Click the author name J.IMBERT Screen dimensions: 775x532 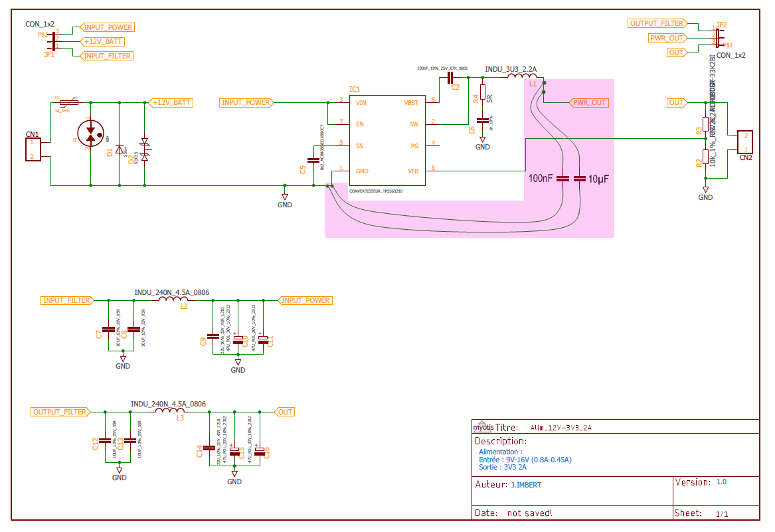pyautogui.click(x=526, y=485)
